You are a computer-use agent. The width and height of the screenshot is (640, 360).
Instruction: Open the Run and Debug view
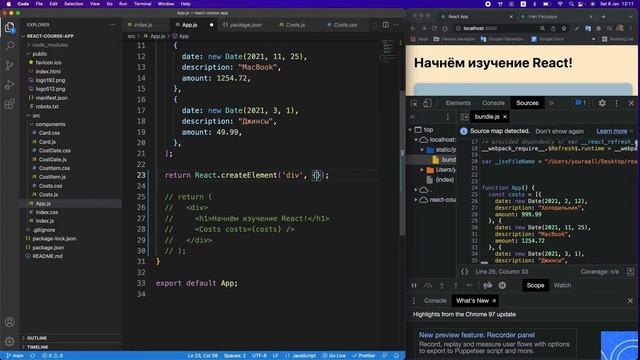9,85
